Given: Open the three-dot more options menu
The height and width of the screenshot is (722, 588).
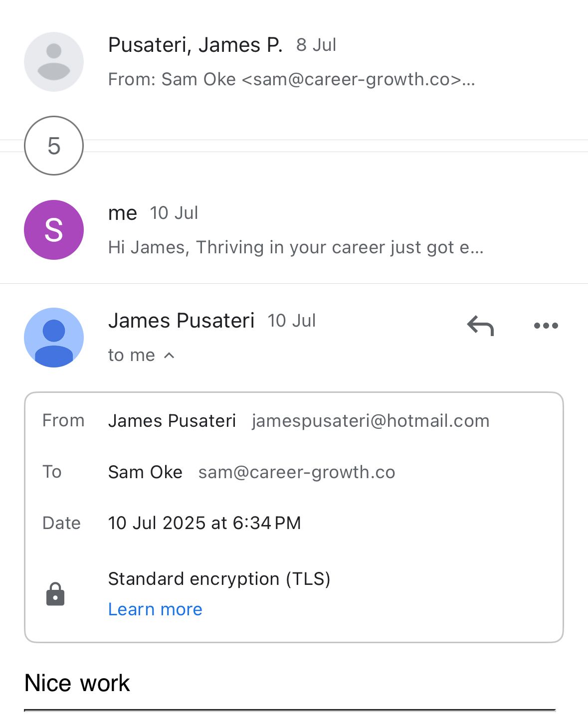Looking at the screenshot, I should 546,326.
